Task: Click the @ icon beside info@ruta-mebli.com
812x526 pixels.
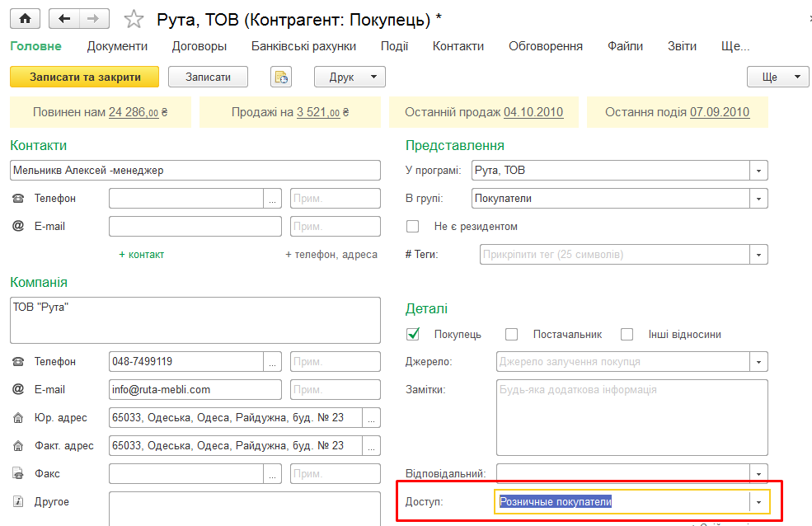Action: pos(18,389)
